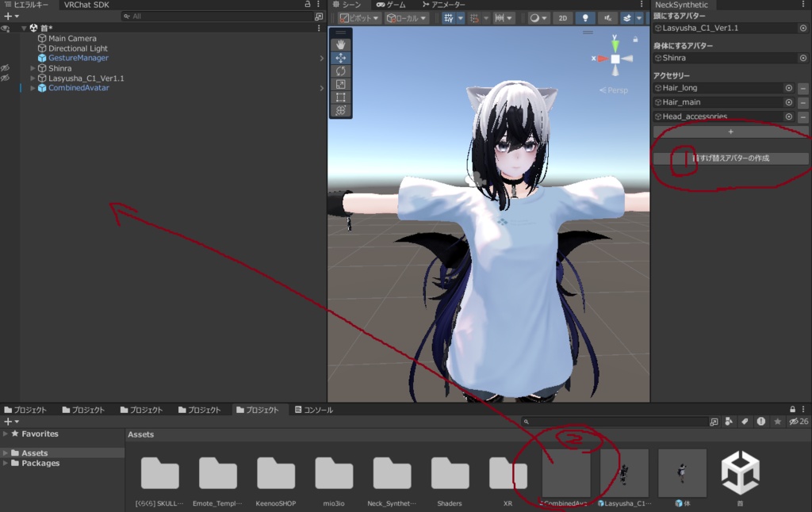Remove the Hair_long accessory entry

(803, 89)
